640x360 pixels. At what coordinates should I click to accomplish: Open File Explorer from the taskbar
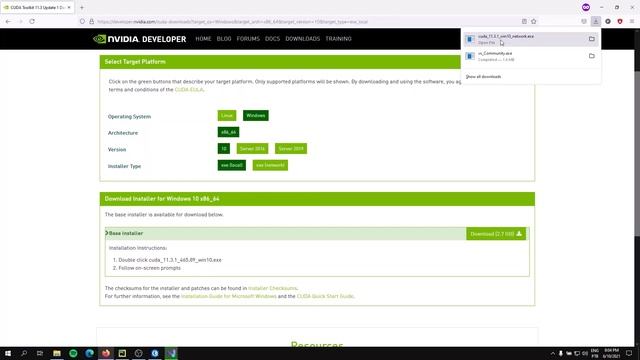[x=57, y=353]
